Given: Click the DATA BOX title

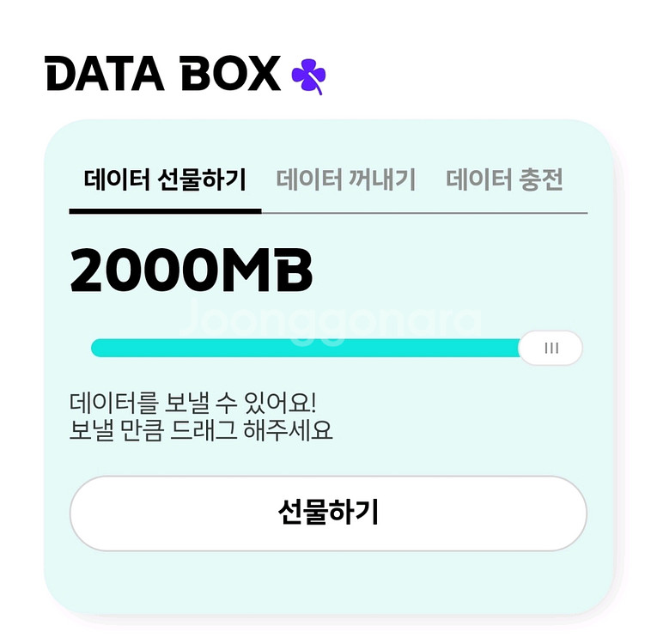Looking at the screenshot, I should click(163, 74).
